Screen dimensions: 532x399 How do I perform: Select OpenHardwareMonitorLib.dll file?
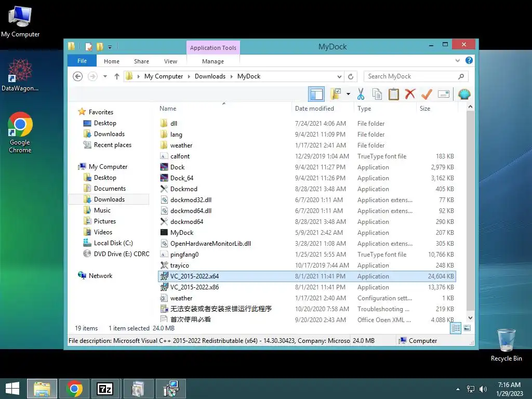click(307, 244)
